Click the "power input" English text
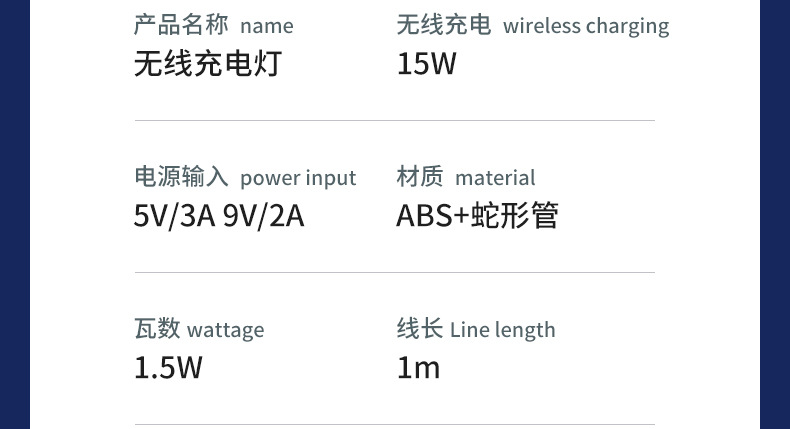Screen dimensions: 790x429 (x=298, y=178)
